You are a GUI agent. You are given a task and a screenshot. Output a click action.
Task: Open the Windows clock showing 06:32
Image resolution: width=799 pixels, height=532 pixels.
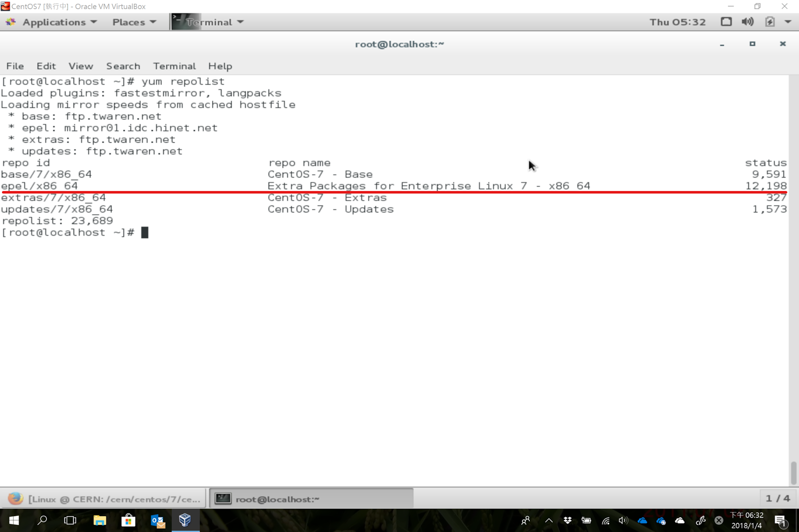click(x=747, y=521)
